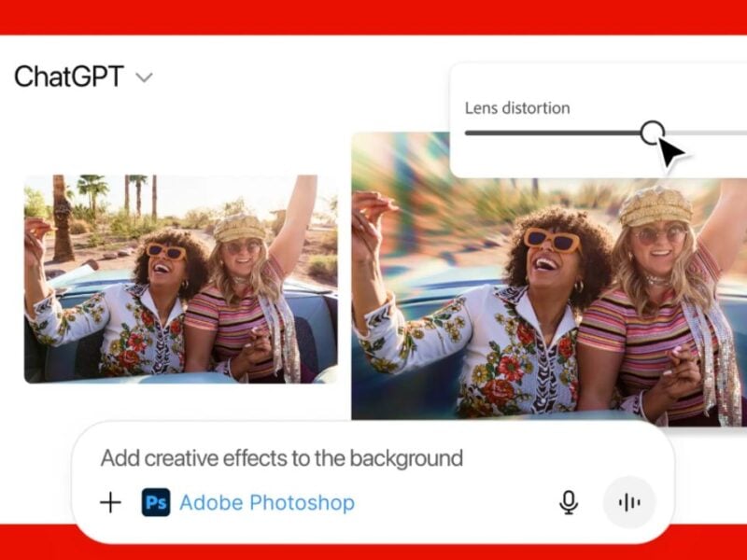Click the Lens distortion panel title

click(517, 108)
